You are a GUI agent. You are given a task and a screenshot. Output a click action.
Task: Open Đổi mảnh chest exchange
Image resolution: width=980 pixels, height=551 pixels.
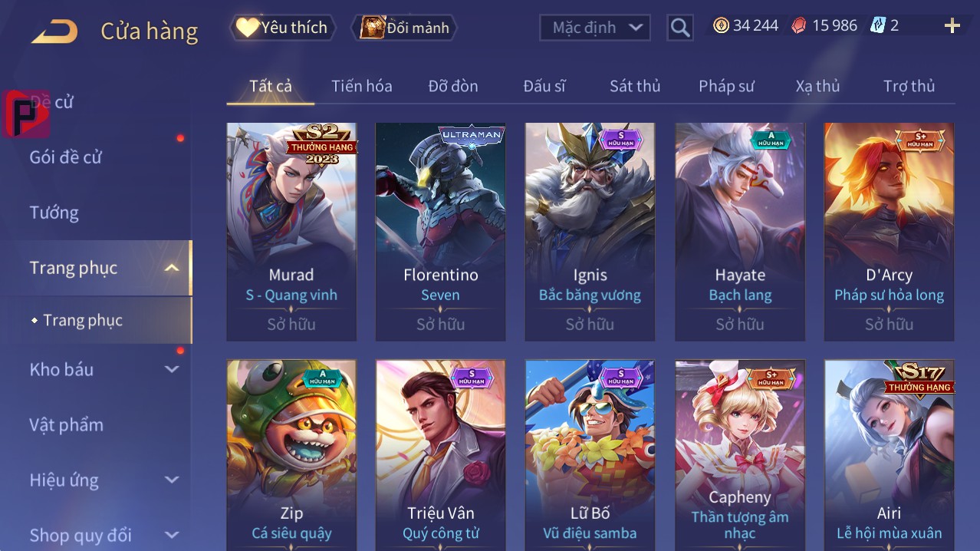click(404, 28)
